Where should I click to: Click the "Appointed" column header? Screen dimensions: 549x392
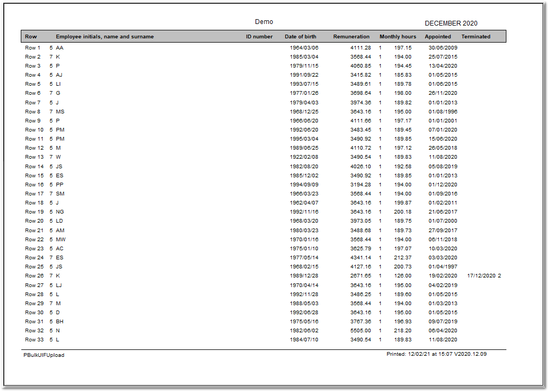(438, 36)
